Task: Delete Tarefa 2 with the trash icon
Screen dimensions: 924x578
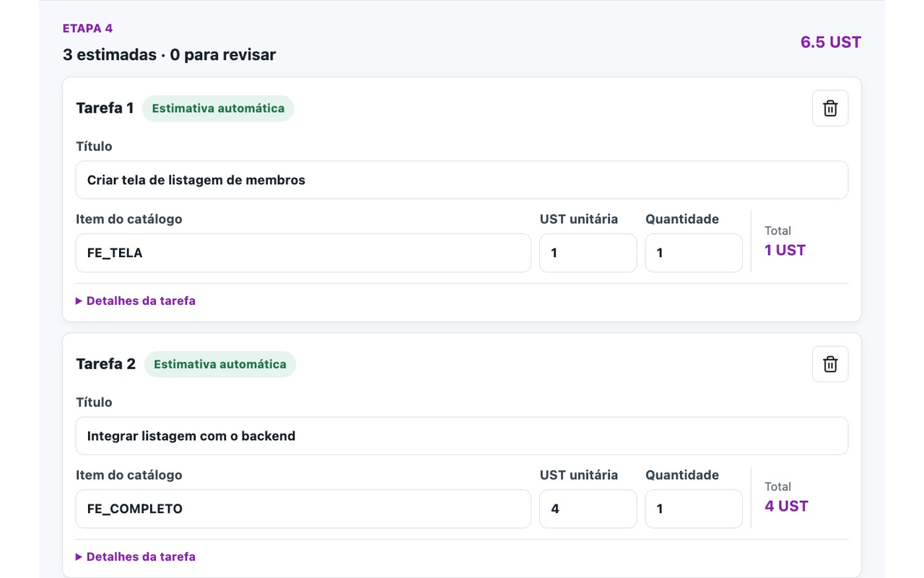Action: click(830, 364)
